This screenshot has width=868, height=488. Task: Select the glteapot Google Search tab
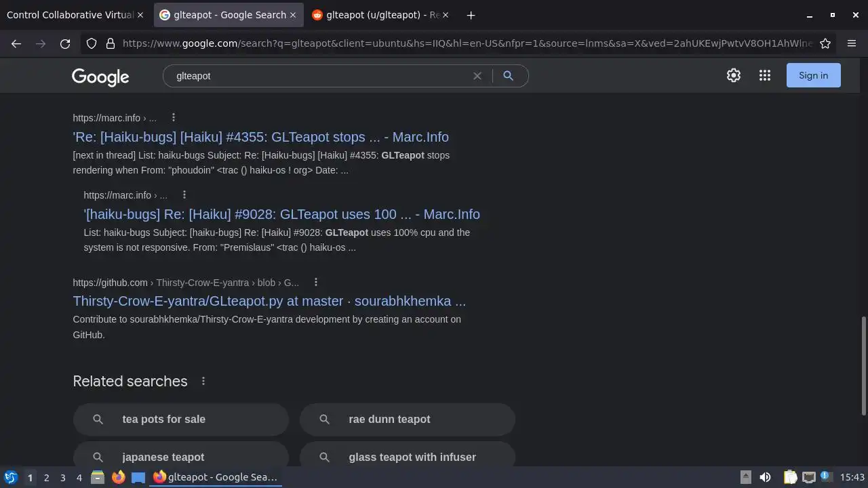tap(229, 15)
